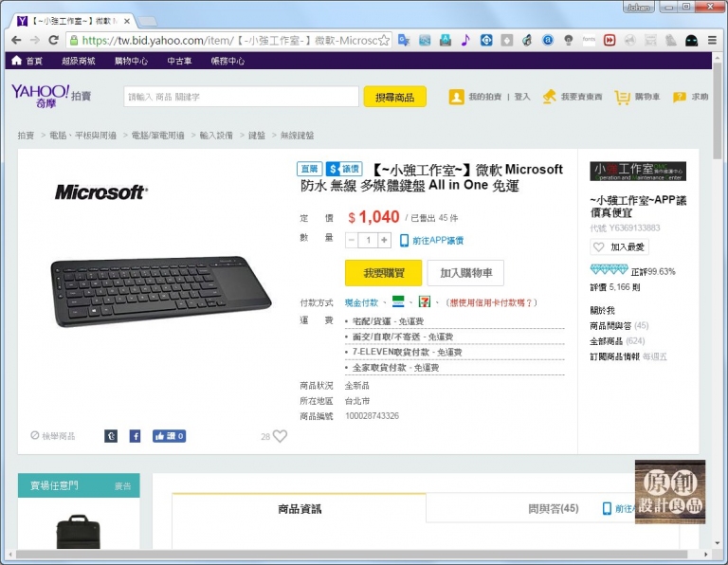The image size is (728, 565).
Task: Click the yellow search products button
Action: (394, 97)
